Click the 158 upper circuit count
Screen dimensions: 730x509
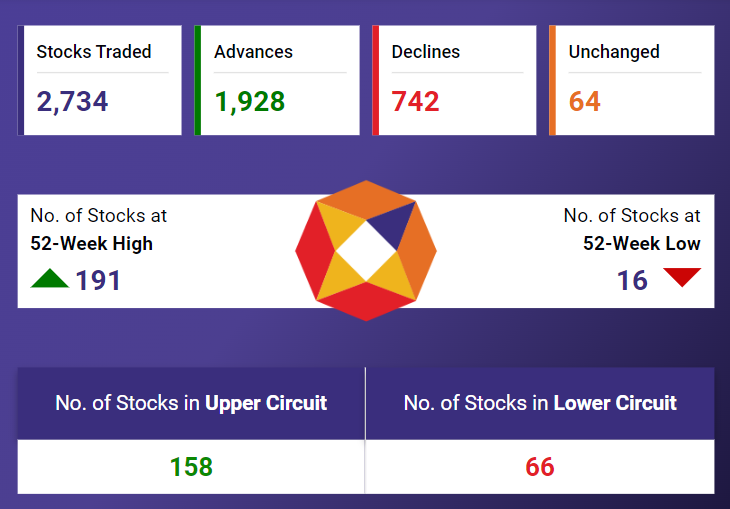tap(191, 467)
